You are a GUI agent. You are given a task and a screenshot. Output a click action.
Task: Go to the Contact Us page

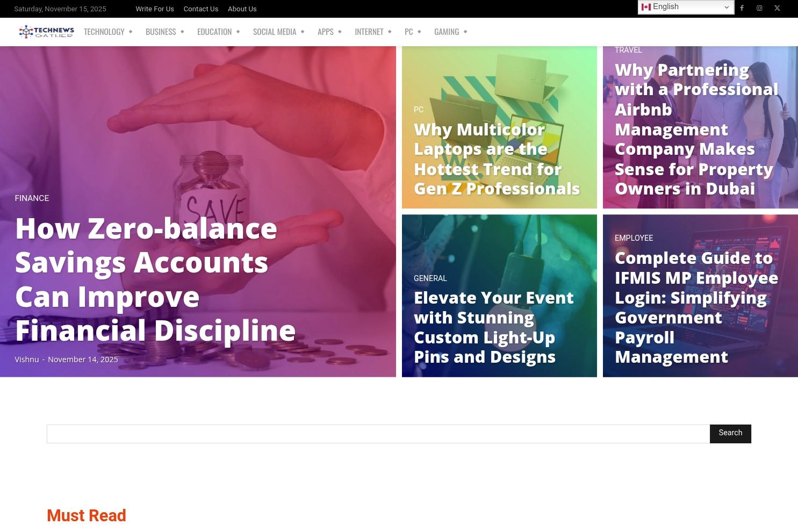click(200, 9)
